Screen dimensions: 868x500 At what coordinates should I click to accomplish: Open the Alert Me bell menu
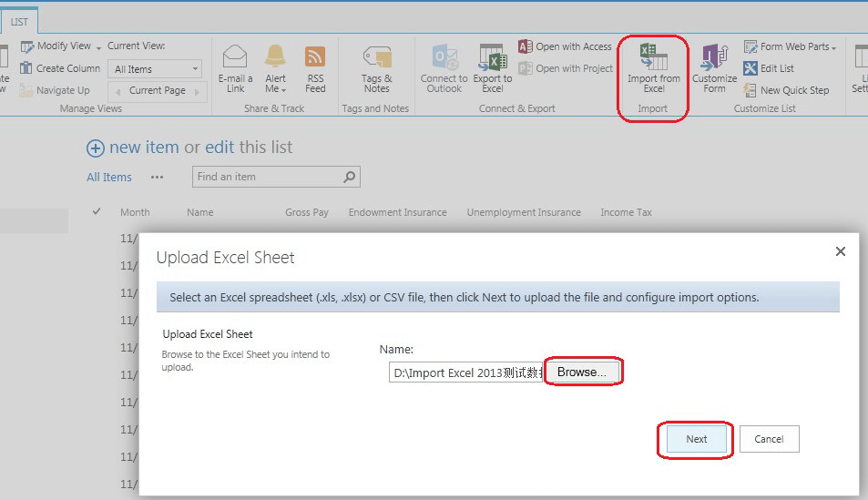point(275,68)
